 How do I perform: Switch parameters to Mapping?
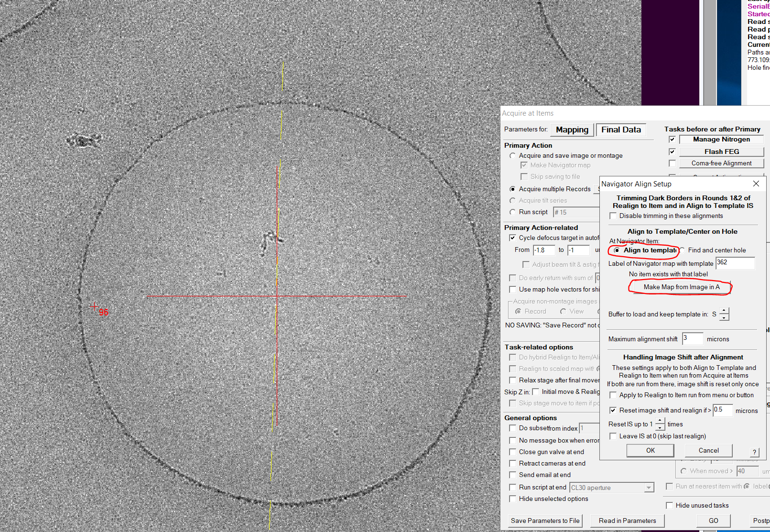coord(572,130)
